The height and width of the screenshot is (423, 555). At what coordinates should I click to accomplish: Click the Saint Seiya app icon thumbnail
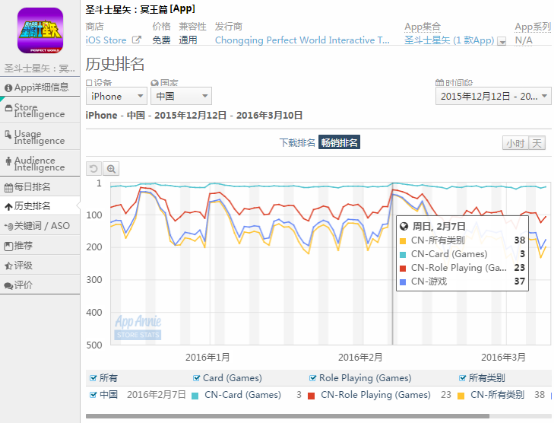[x=40, y=30]
